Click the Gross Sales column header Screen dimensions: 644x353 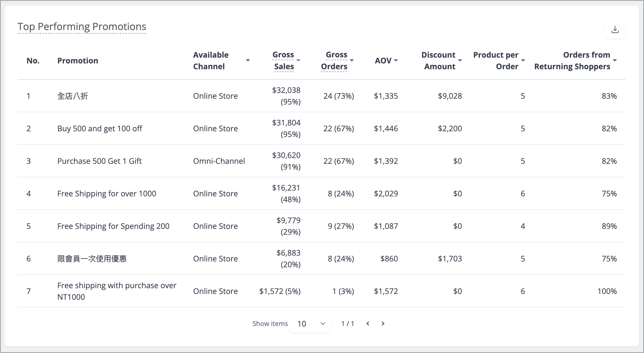tap(284, 61)
